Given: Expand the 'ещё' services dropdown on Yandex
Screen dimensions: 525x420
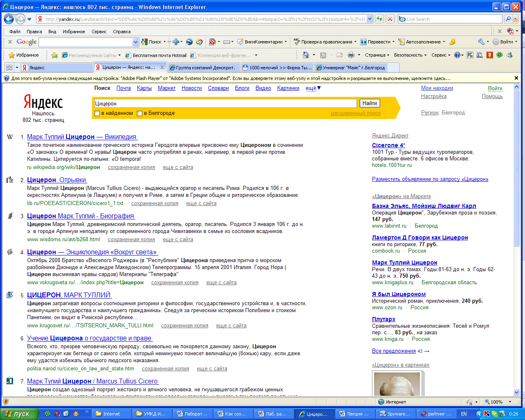Looking at the screenshot, I should (x=313, y=88).
